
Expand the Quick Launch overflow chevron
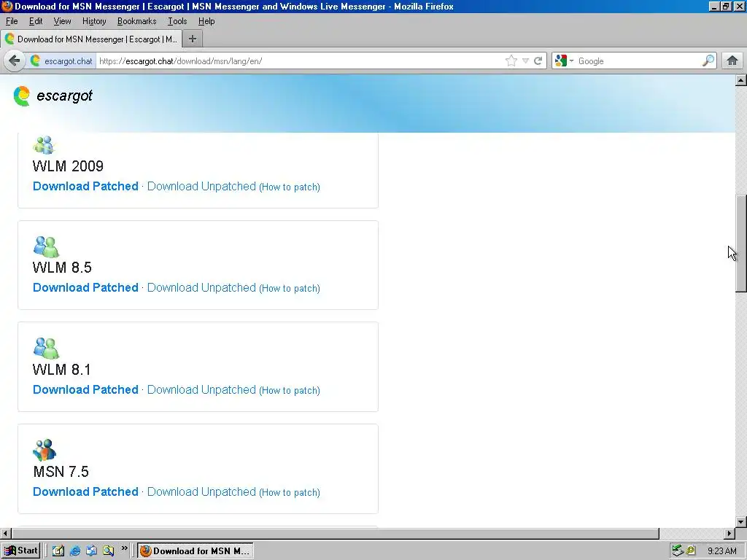coord(124,548)
